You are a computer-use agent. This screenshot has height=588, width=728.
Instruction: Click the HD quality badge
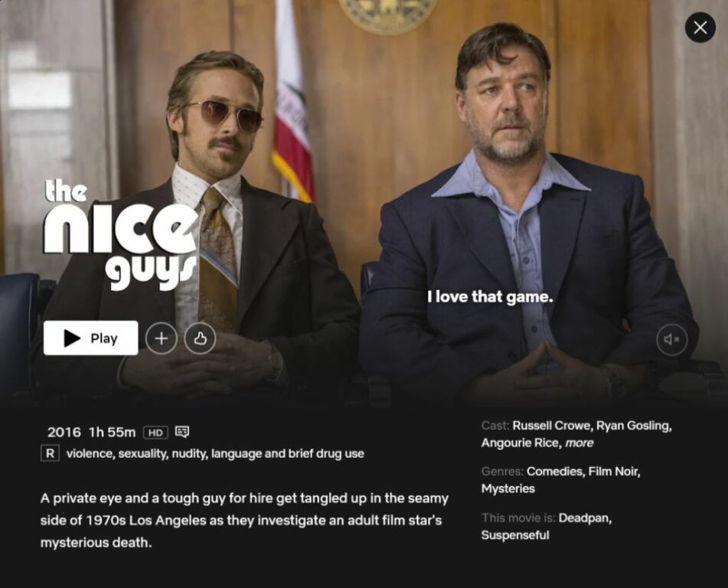155,433
